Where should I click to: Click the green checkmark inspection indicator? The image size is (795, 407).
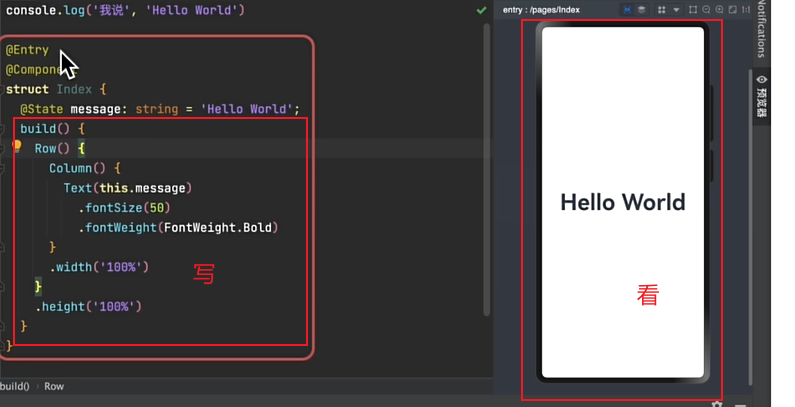pos(482,10)
